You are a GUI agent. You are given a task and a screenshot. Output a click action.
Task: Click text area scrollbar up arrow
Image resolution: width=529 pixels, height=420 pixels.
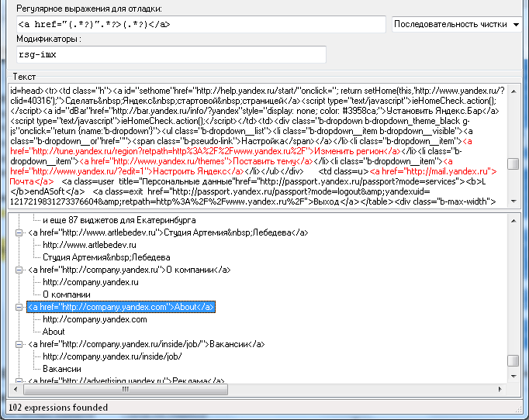513,91
